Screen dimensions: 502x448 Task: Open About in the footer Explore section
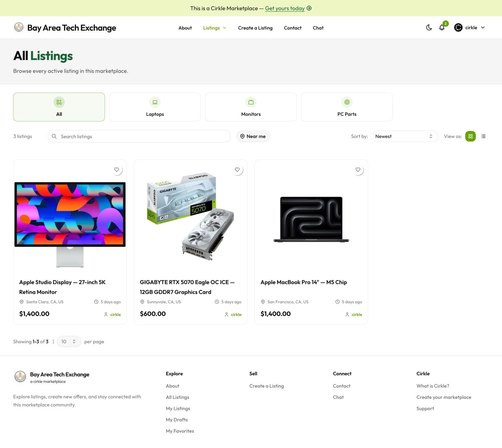[173, 386]
